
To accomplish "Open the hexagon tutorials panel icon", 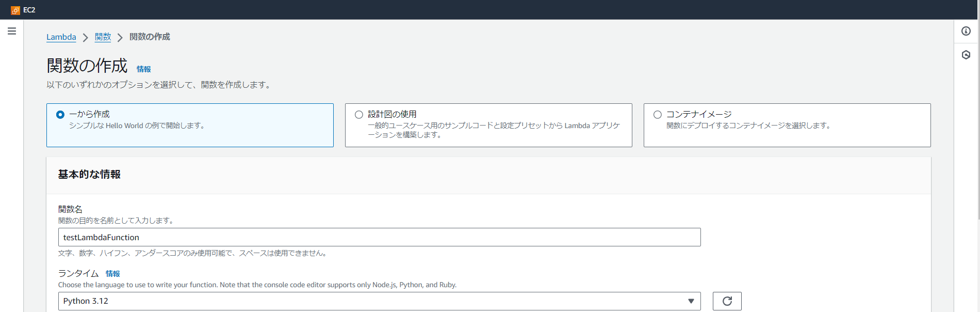I will [966, 55].
